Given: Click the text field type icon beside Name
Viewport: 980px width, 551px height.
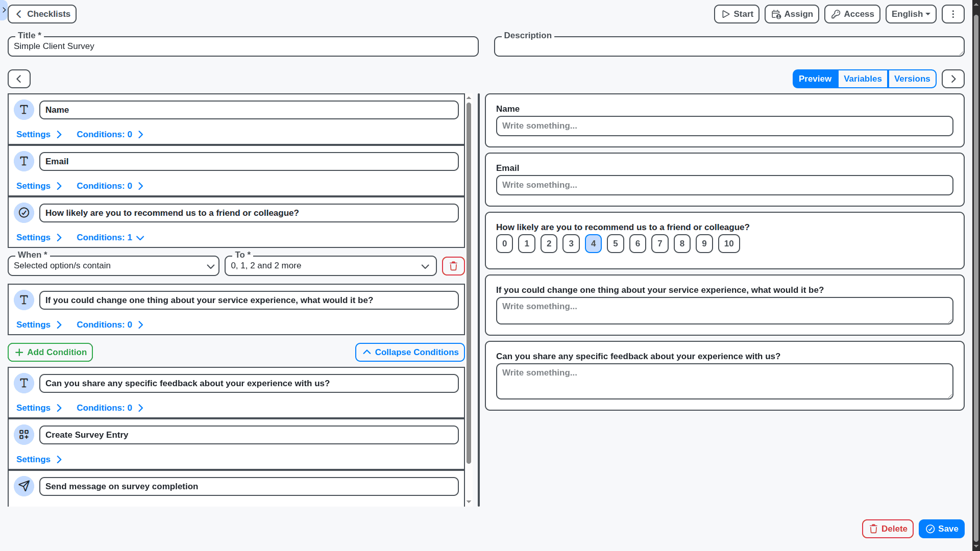Looking at the screenshot, I should coord(23,110).
